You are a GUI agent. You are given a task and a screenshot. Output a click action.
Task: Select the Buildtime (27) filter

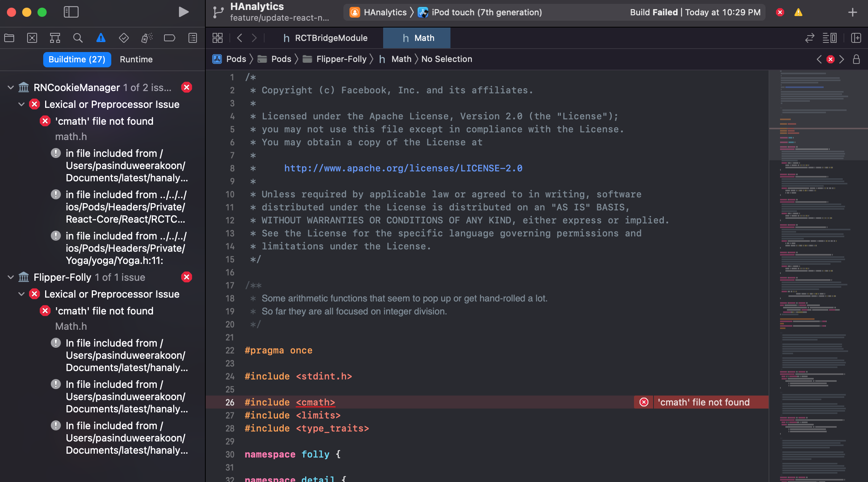point(77,59)
